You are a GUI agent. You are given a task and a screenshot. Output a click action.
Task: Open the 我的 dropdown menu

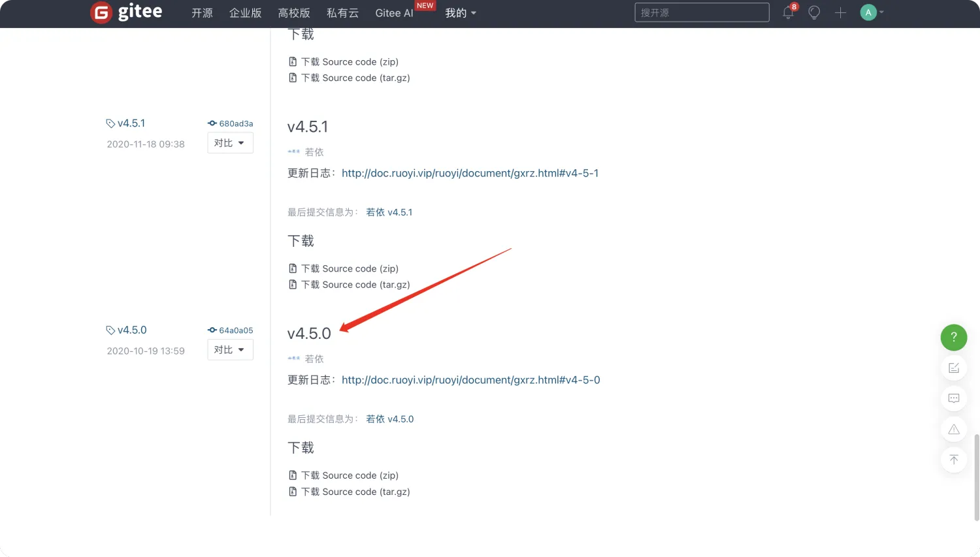pyautogui.click(x=461, y=13)
